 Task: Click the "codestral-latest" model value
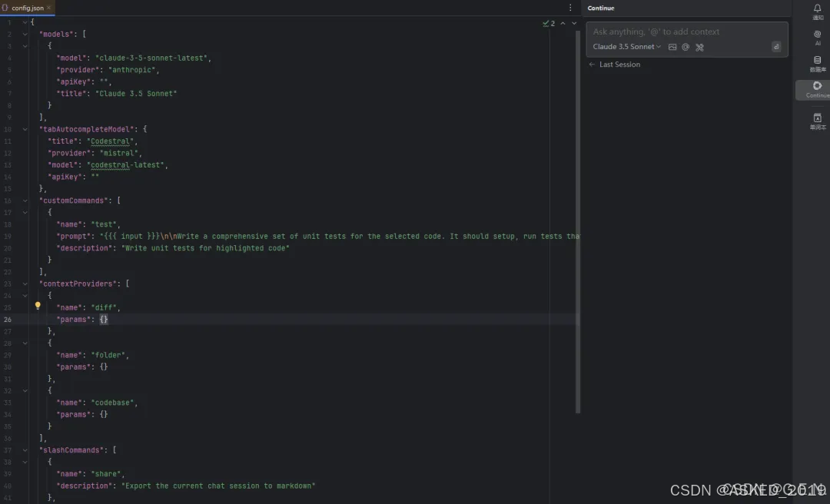pyautogui.click(x=125, y=165)
